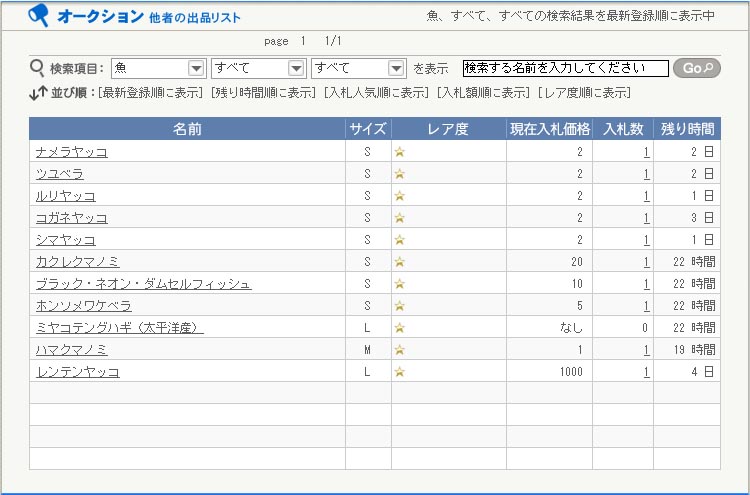Screen dimensions: 750x495
Task: Click the bid count link for シマヤッコ
Action: point(646,240)
